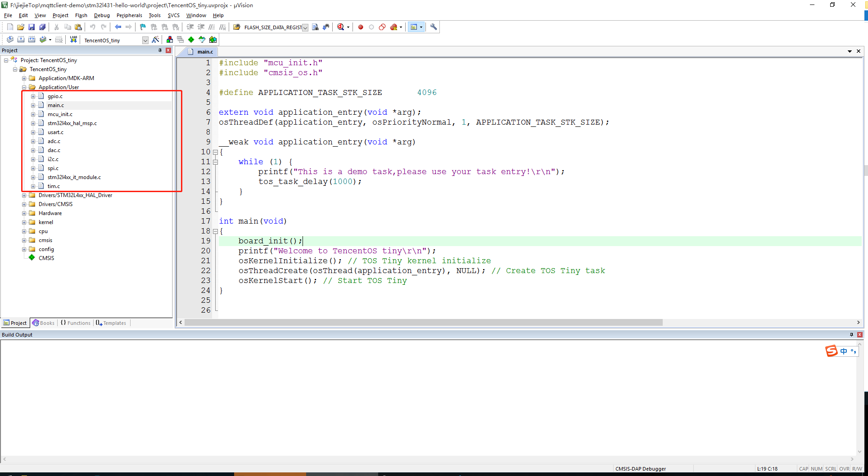Start the debug session magnifier icon

341,27
